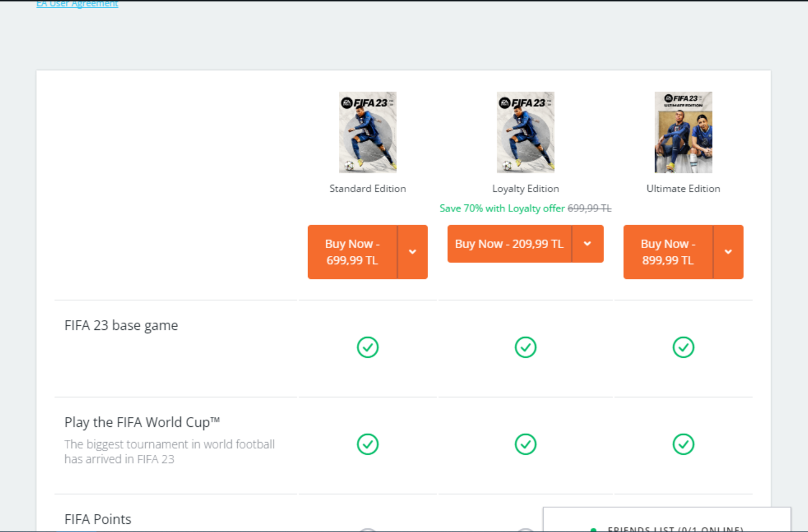
Task: Click the struck-through 699,99 TL price
Action: pyautogui.click(x=589, y=208)
